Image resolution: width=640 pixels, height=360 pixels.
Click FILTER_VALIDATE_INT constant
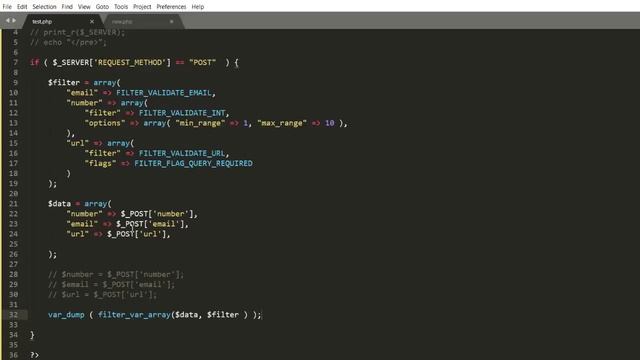click(182, 113)
